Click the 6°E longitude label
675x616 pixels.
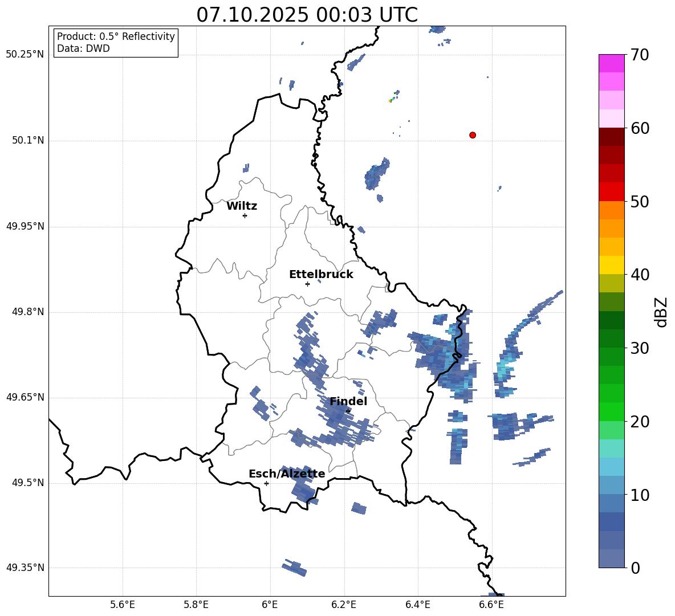pyautogui.click(x=270, y=605)
